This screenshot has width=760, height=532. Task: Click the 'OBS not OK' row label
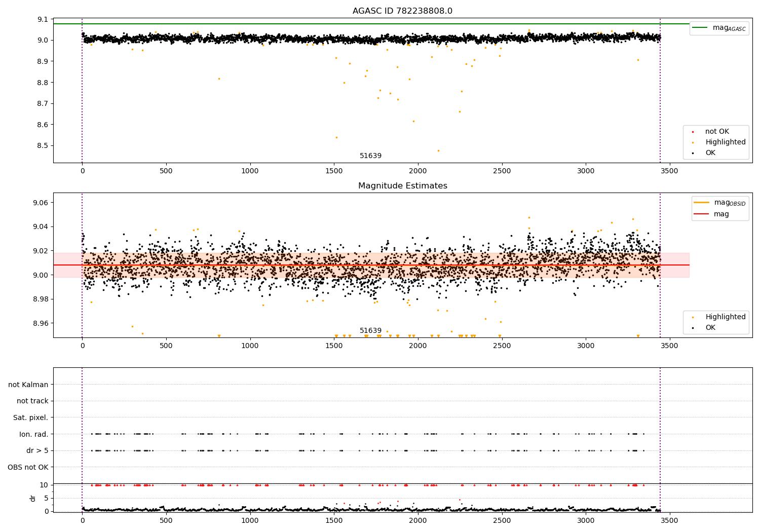coord(28,467)
